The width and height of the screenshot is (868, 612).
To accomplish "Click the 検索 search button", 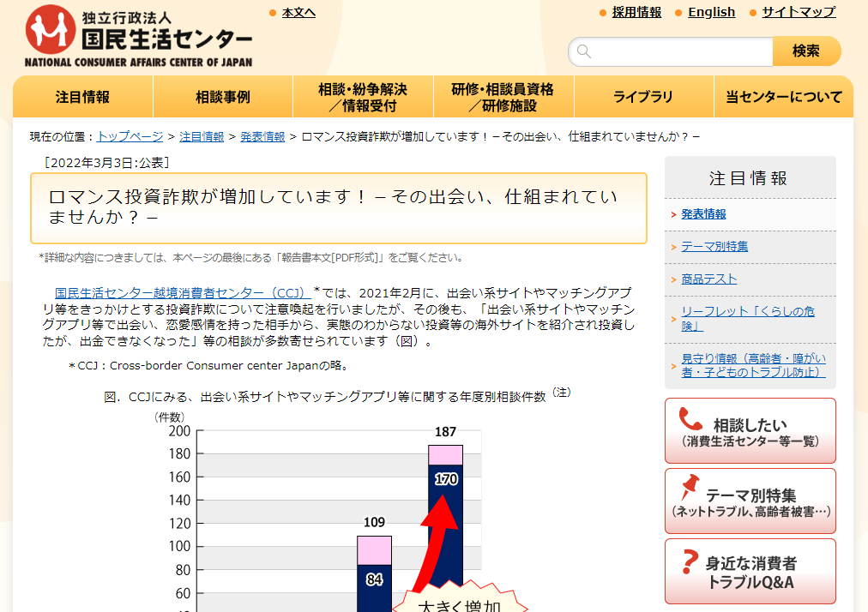I will click(x=806, y=51).
